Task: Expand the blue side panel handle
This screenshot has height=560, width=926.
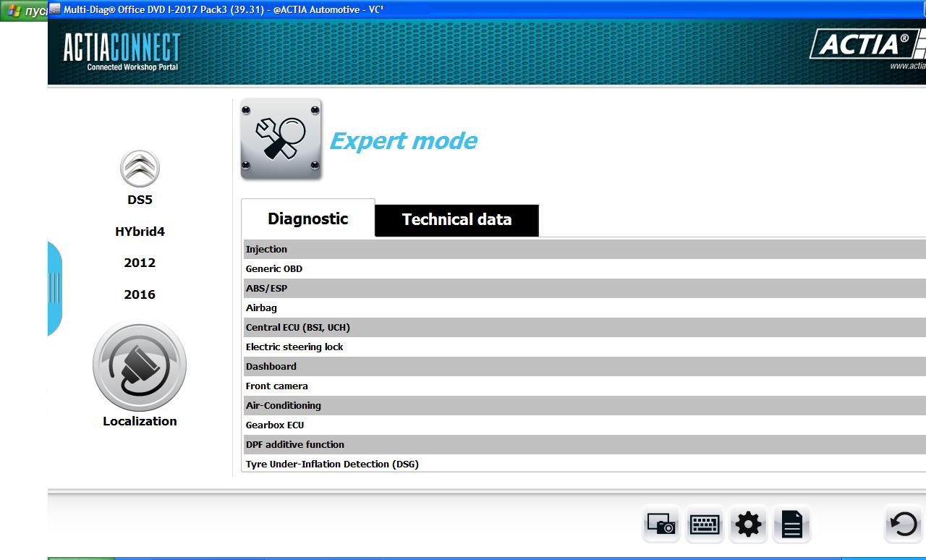Action: [54, 289]
